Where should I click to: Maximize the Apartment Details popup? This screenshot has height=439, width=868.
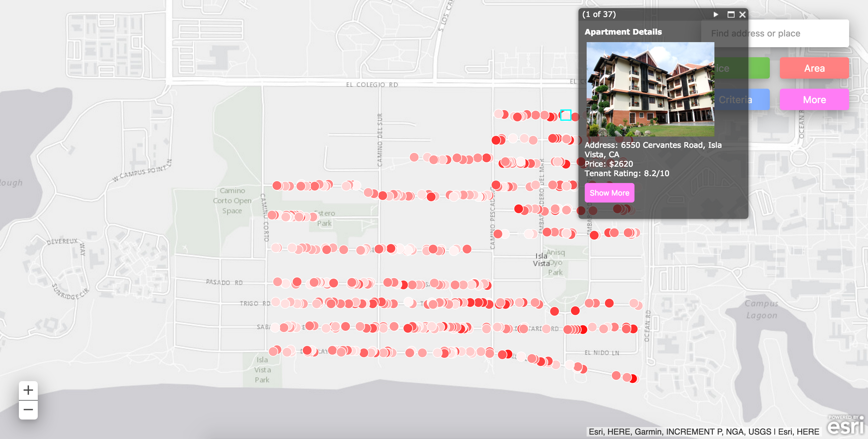tap(730, 14)
